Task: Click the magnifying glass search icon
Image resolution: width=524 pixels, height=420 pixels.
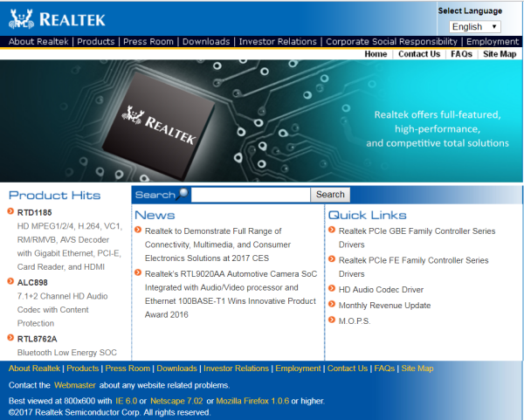Action: 183,194
